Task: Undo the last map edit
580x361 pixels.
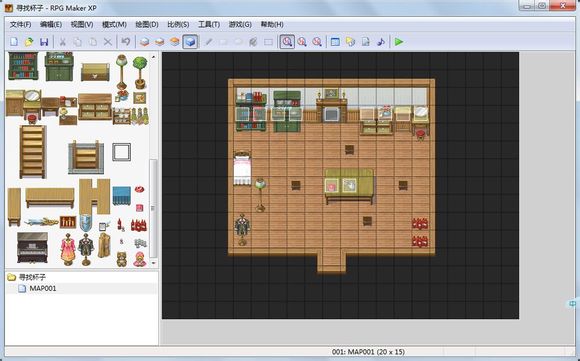Action: coord(126,42)
